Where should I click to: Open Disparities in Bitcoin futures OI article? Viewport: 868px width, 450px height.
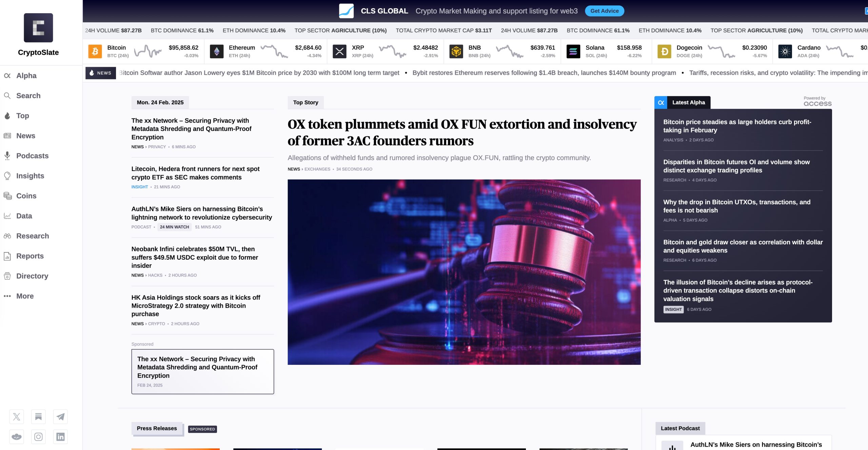736,166
